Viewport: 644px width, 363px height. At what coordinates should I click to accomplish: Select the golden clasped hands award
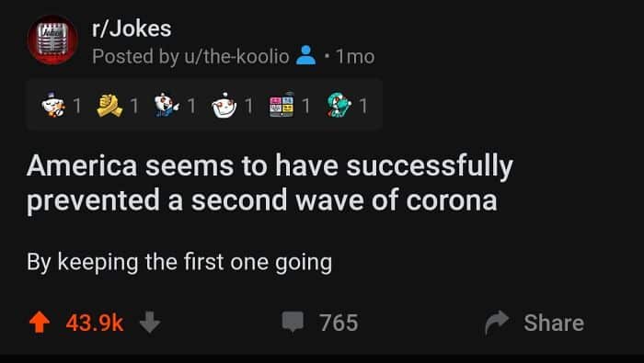pos(109,106)
